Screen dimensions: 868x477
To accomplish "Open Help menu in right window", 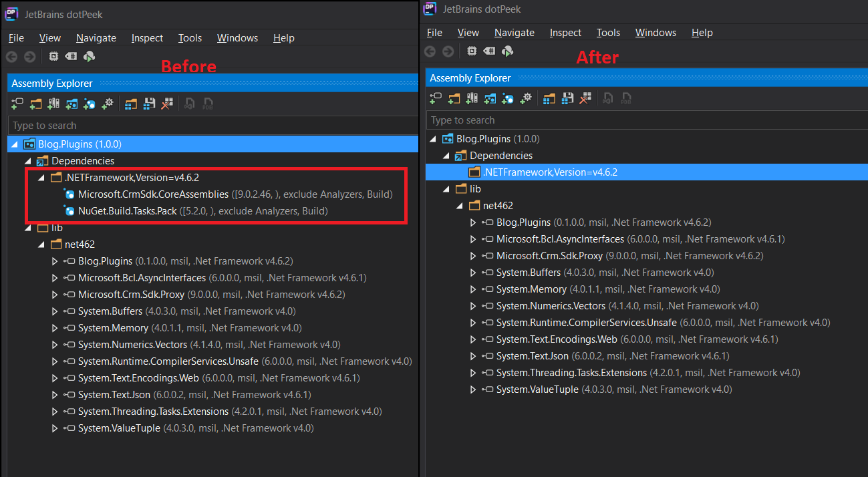I will [x=702, y=33].
